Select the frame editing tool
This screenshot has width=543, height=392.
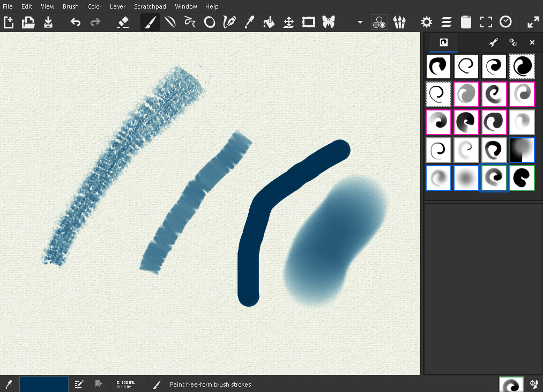coord(308,22)
